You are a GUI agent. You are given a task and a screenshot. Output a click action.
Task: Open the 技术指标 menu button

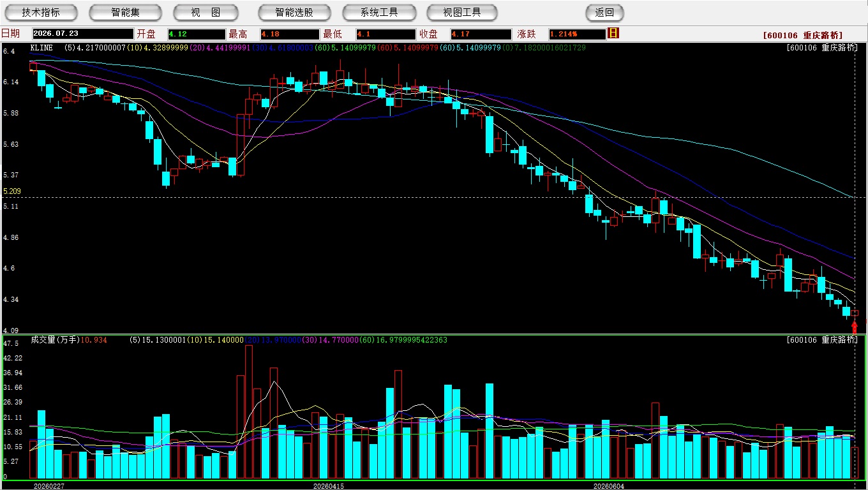click(41, 12)
